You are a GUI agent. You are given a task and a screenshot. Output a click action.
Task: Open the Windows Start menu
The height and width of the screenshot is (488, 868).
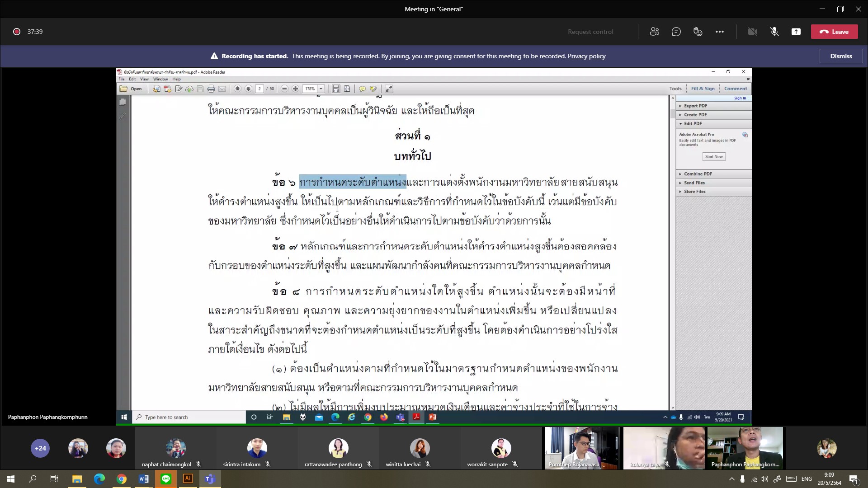11,479
